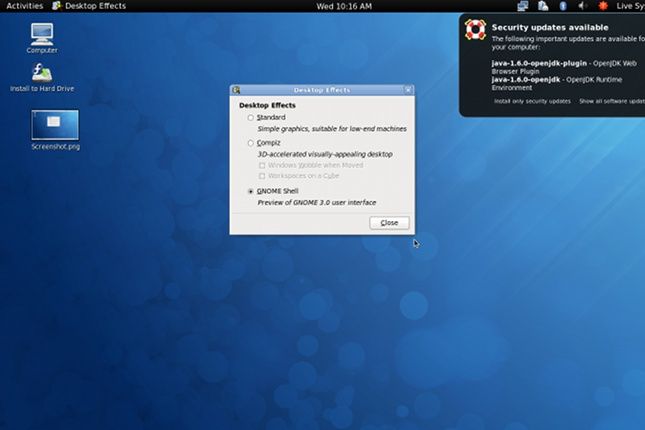Click the lifebuoy icon in security notification
This screenshot has height=430, width=645.
(x=476, y=30)
